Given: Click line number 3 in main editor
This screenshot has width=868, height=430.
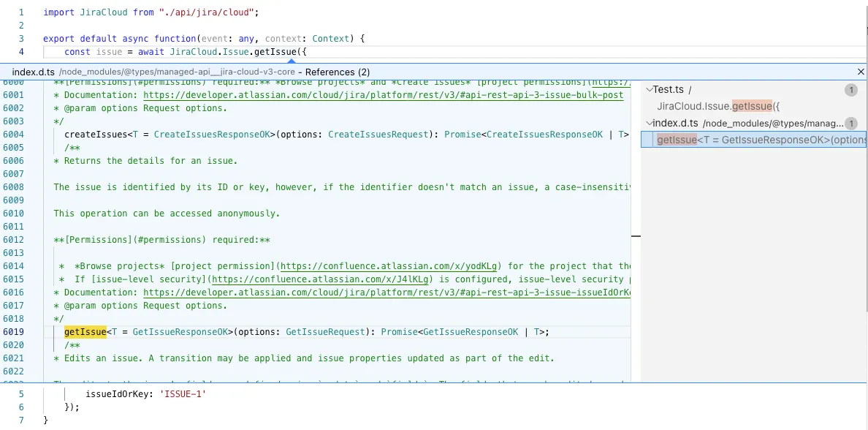Looking at the screenshot, I should point(21,39).
